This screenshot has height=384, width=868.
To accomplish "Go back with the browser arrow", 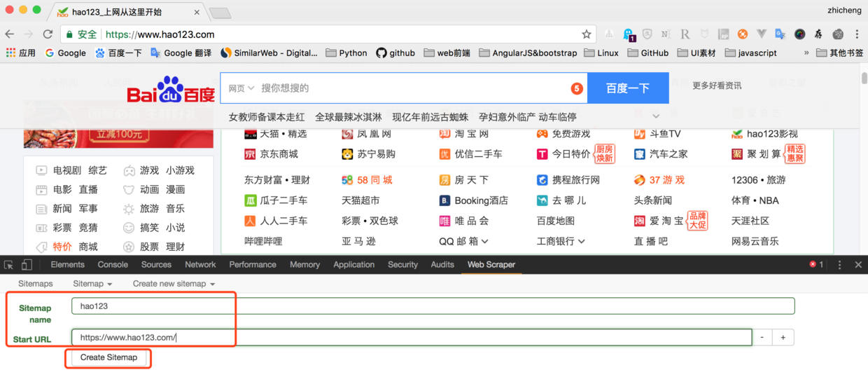I will 10,34.
